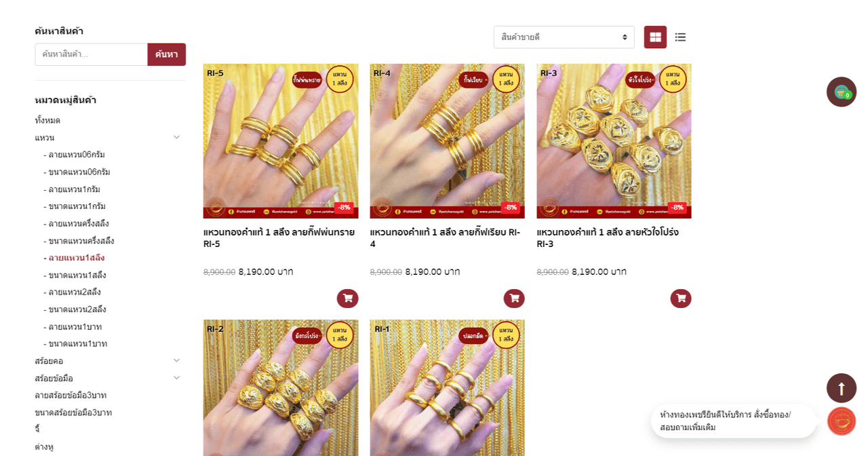This screenshot has height=456, width=868.
Task: Open the สินค้าขายดี sort dropdown
Action: pyautogui.click(x=564, y=37)
